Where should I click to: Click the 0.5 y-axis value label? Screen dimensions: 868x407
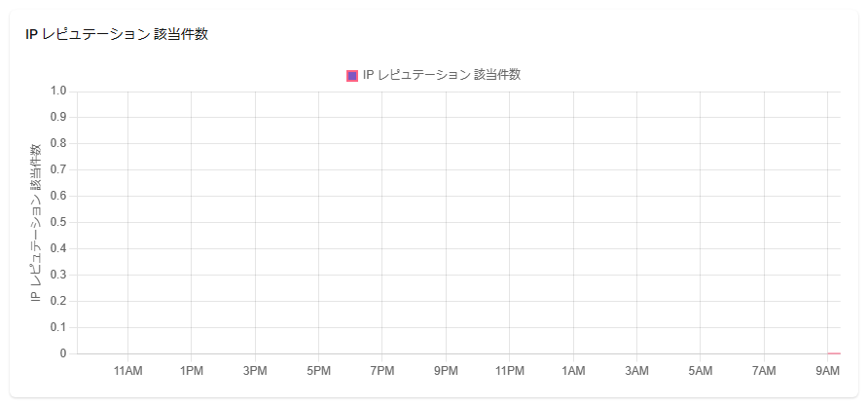coord(57,222)
